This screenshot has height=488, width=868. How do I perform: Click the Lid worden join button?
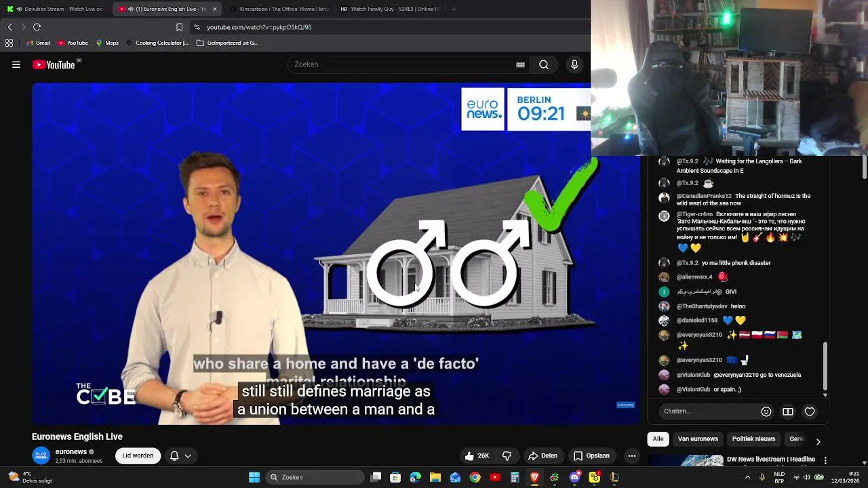(138, 456)
